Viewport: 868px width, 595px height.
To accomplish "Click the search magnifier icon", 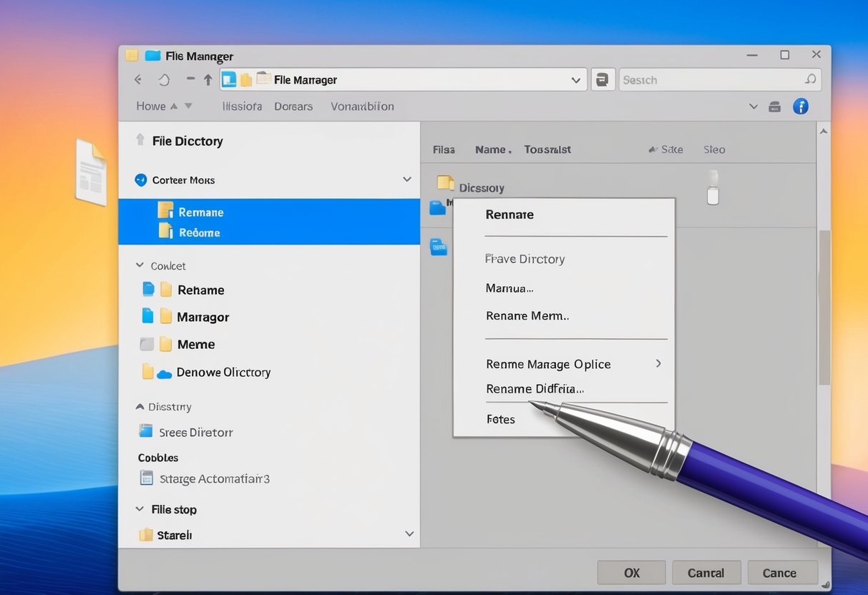I will [x=811, y=79].
